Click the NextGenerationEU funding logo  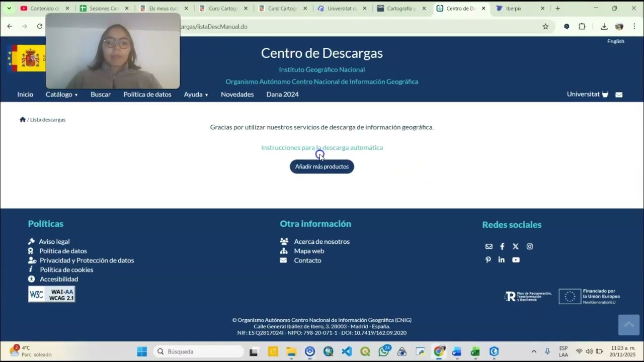pyautogui.click(x=589, y=297)
